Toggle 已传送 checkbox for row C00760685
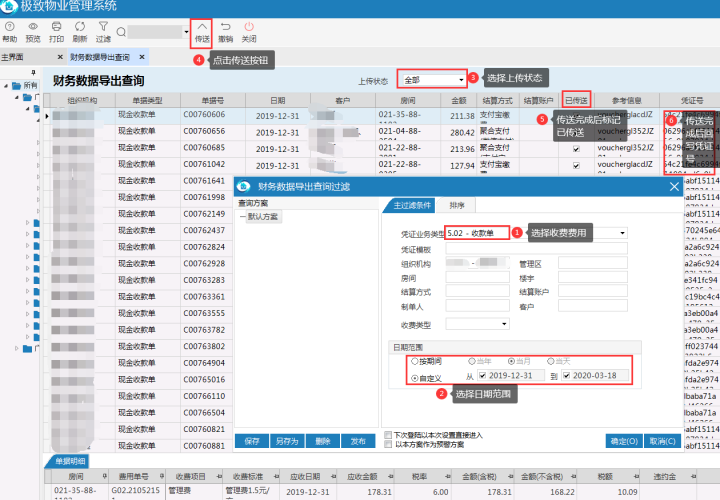The height and width of the screenshot is (500, 720). [576, 149]
